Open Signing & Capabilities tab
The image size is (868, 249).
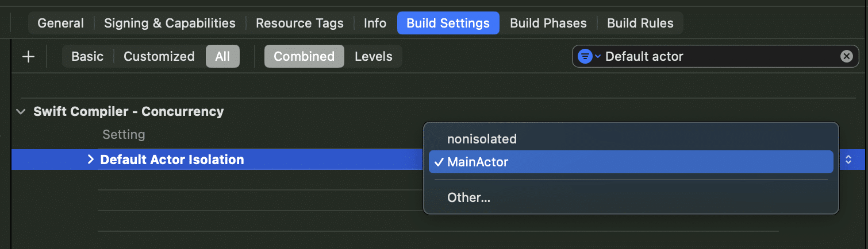(x=170, y=23)
